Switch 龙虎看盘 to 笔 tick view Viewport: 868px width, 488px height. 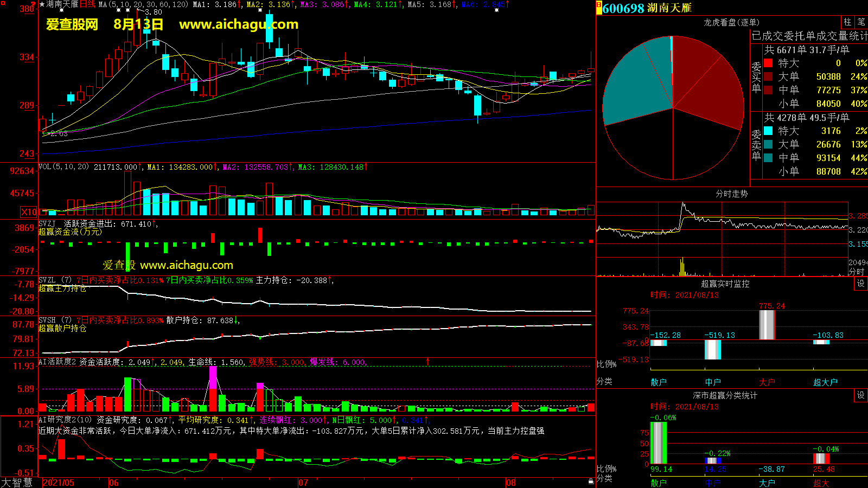(861, 22)
